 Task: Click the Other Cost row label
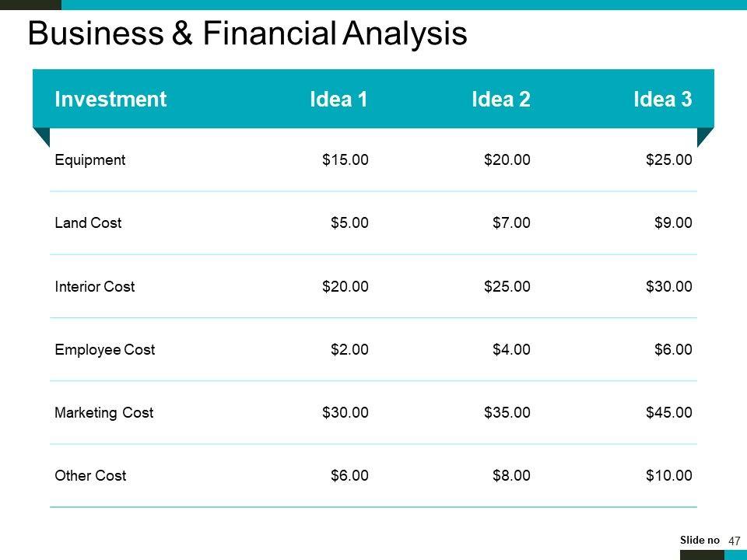pos(90,475)
